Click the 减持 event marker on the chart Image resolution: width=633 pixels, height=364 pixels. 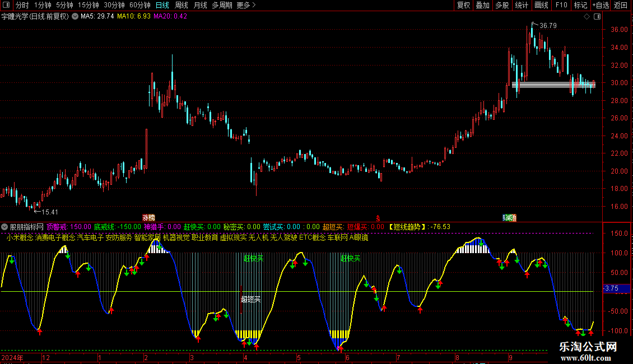point(509,217)
